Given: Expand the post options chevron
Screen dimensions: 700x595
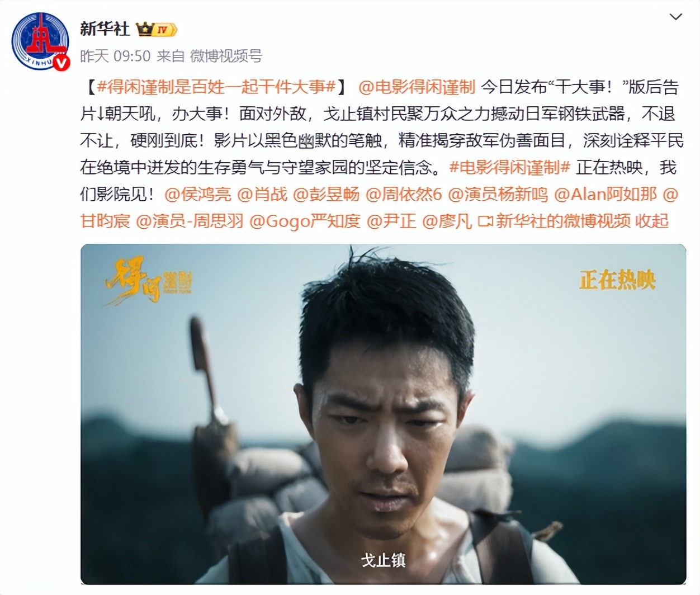Looking at the screenshot, I should [x=675, y=17].
